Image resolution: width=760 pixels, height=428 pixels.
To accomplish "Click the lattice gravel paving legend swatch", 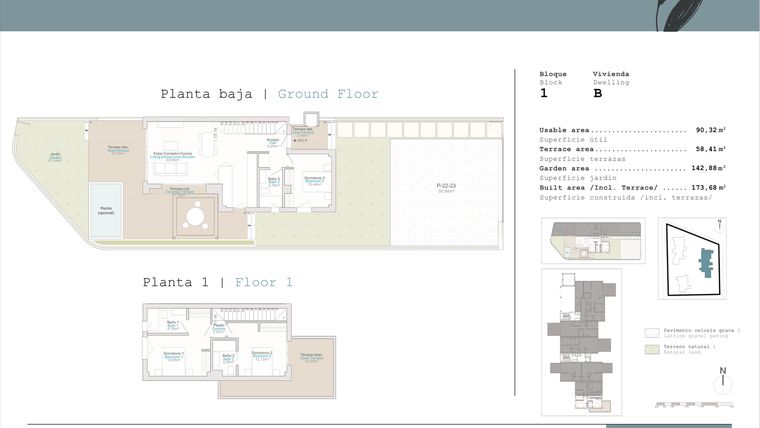I will [x=652, y=333].
